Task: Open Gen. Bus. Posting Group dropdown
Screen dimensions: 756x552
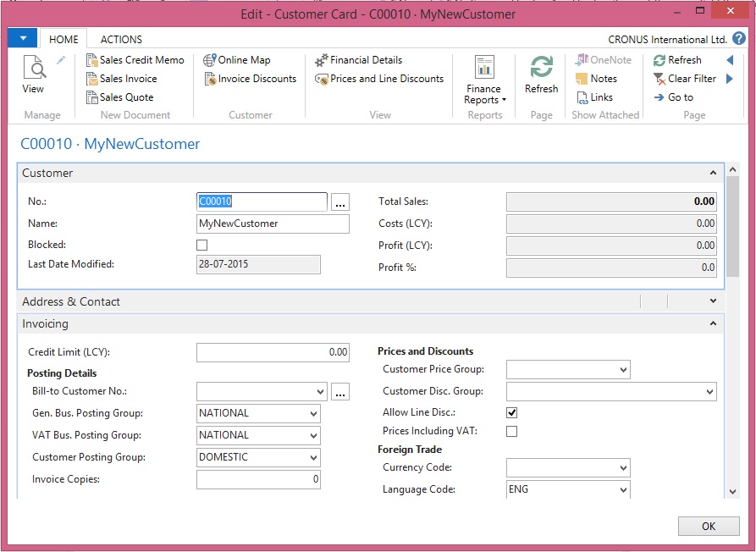Action: [x=313, y=414]
